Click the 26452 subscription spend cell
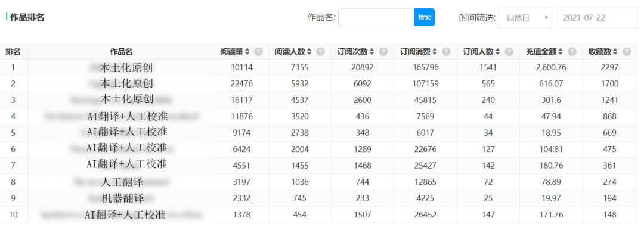 (x=425, y=215)
